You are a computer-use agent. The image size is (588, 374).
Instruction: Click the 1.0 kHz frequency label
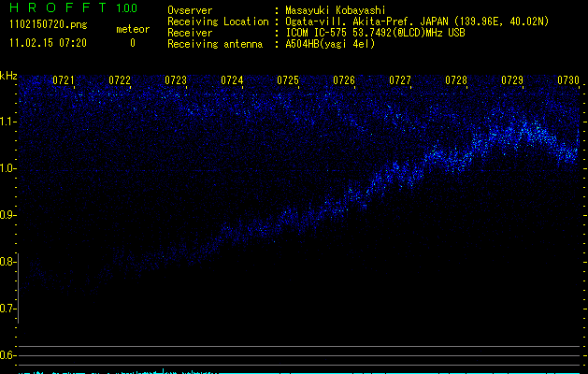(7, 168)
